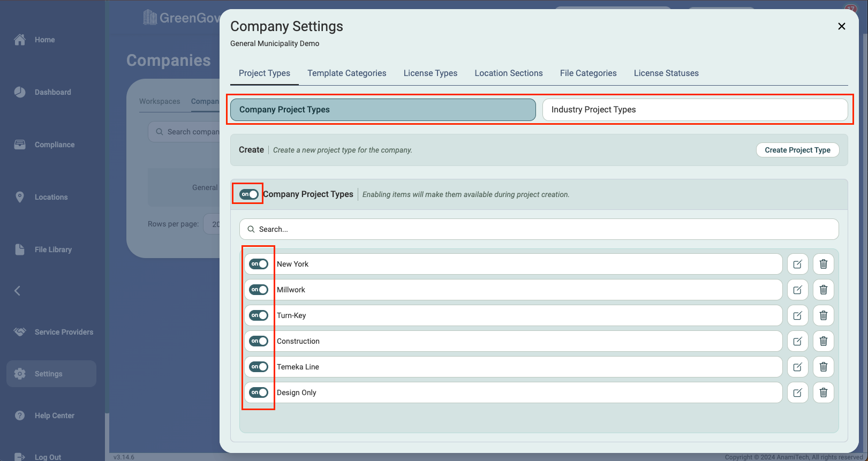Click the Create Project Type button
The image size is (868, 461).
(x=797, y=150)
